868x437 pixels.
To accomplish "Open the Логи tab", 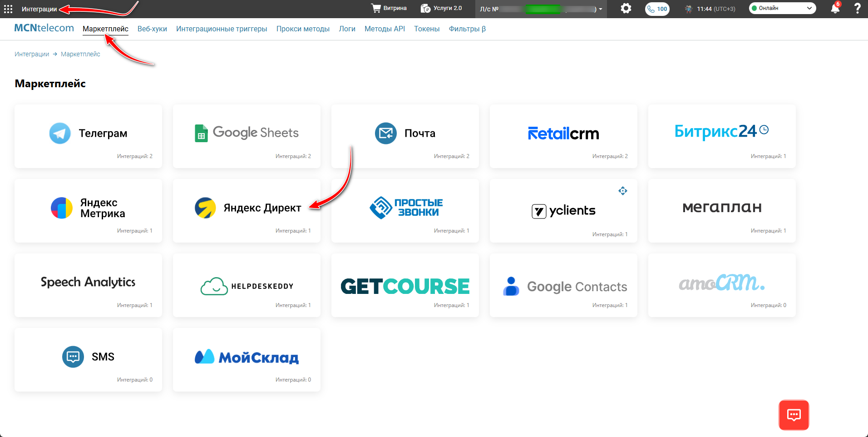I will coord(347,29).
